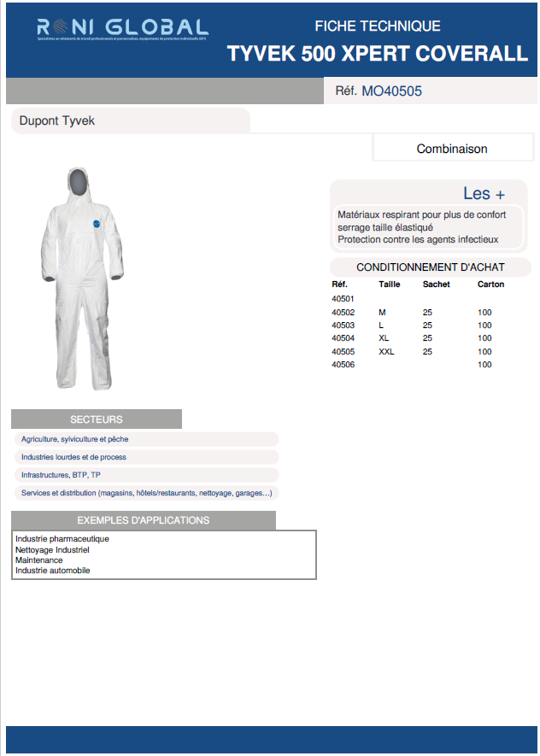Select Carton value 100 in row 40502
Image resolution: width=540 pixels, height=756 pixels.
[484, 313]
